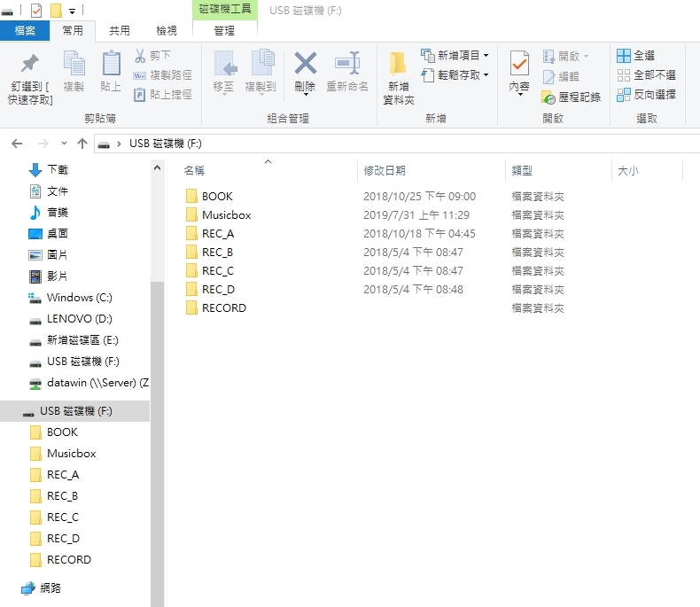Open Easy access (輕鬆存取) dropdown

click(455, 75)
